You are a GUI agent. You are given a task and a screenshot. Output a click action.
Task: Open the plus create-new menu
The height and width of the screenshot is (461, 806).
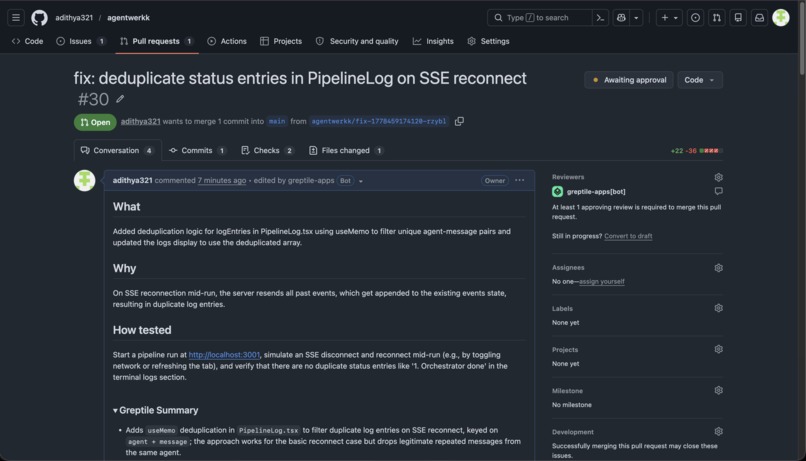669,17
